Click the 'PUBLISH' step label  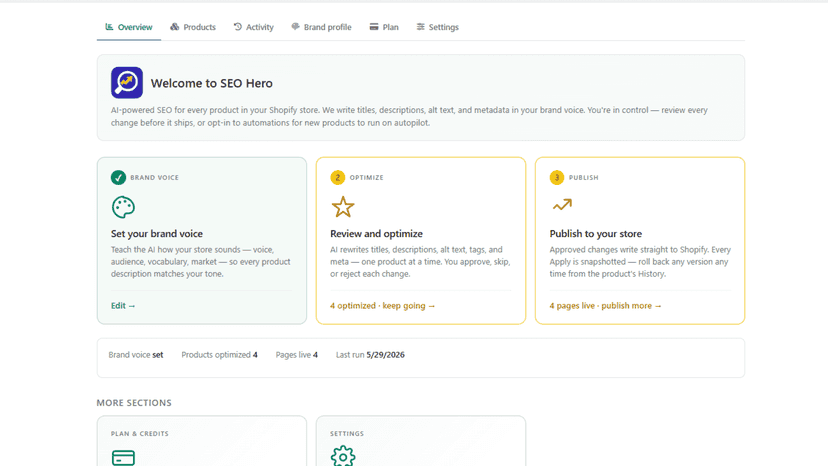point(584,178)
